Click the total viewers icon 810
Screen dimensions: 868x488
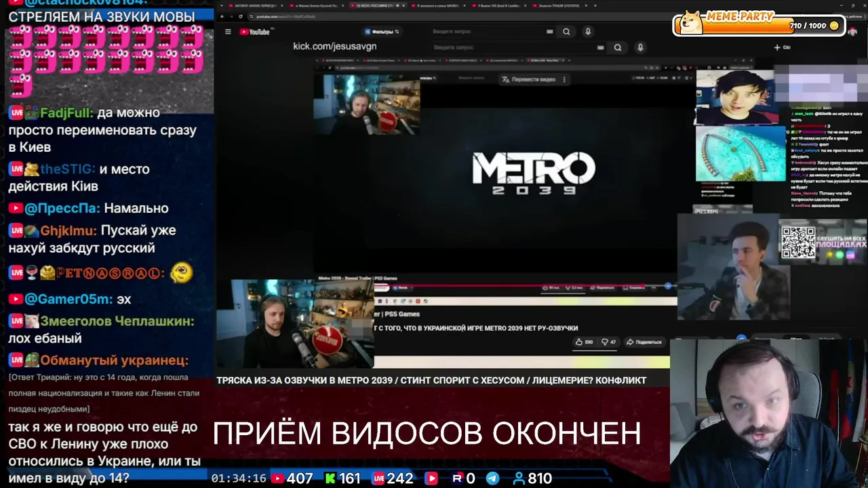[x=519, y=479]
